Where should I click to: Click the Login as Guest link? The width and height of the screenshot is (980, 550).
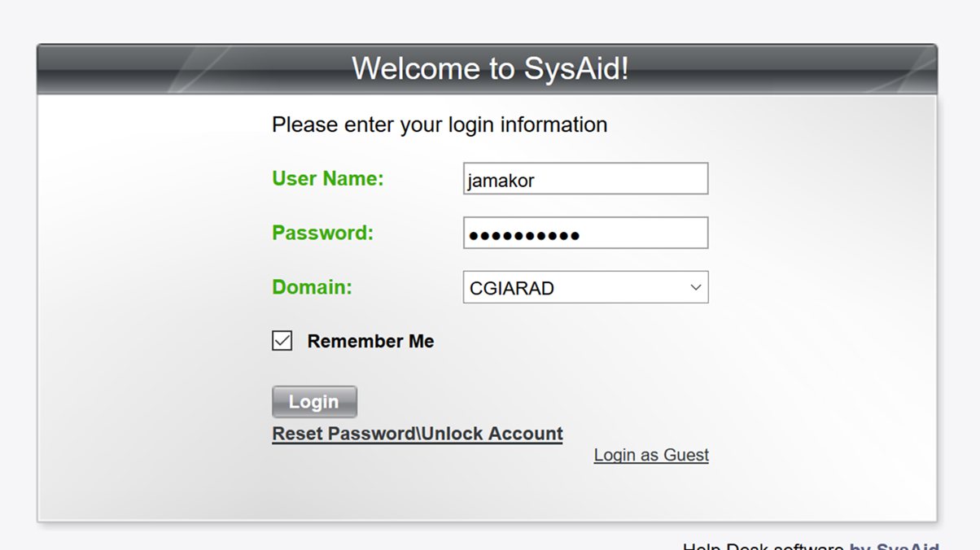click(650, 455)
